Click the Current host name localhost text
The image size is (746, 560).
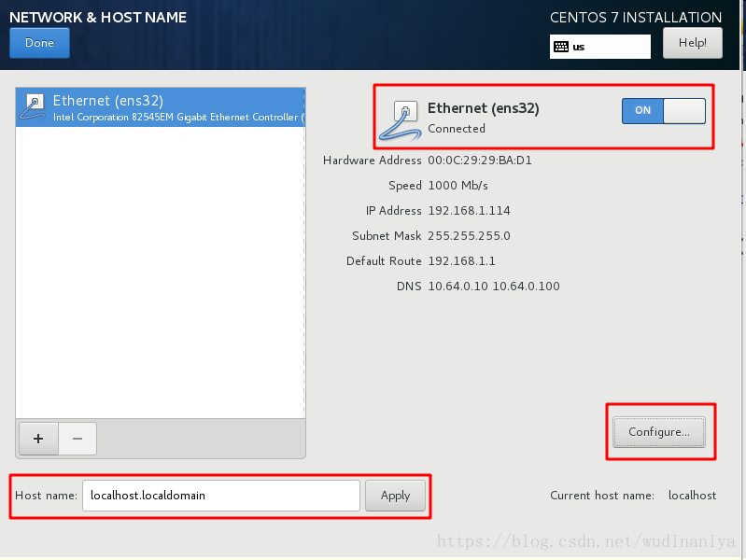692,496
